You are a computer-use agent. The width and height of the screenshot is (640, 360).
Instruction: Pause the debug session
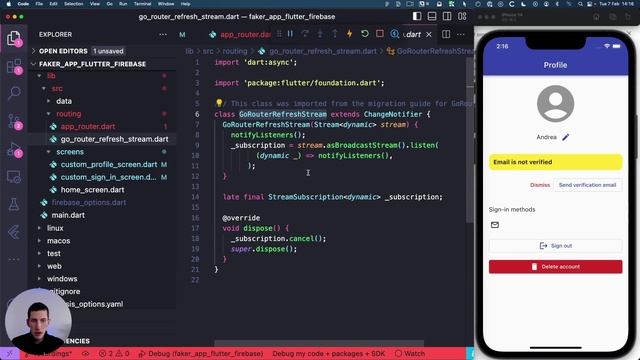290,34
